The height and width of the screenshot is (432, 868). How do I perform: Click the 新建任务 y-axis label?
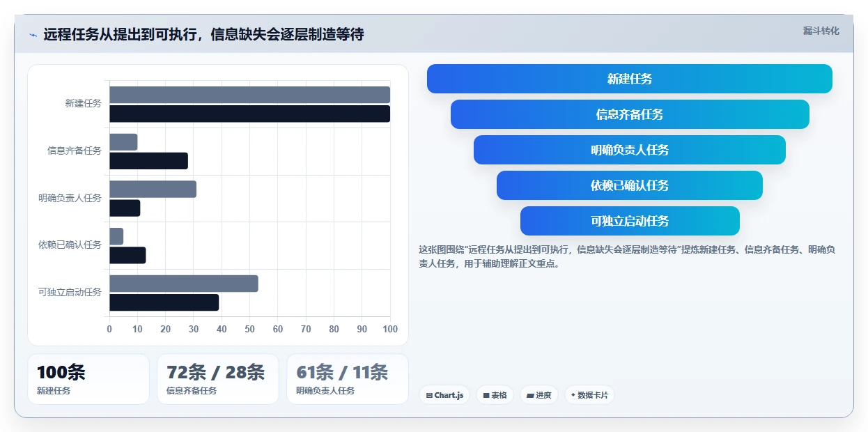click(x=83, y=103)
